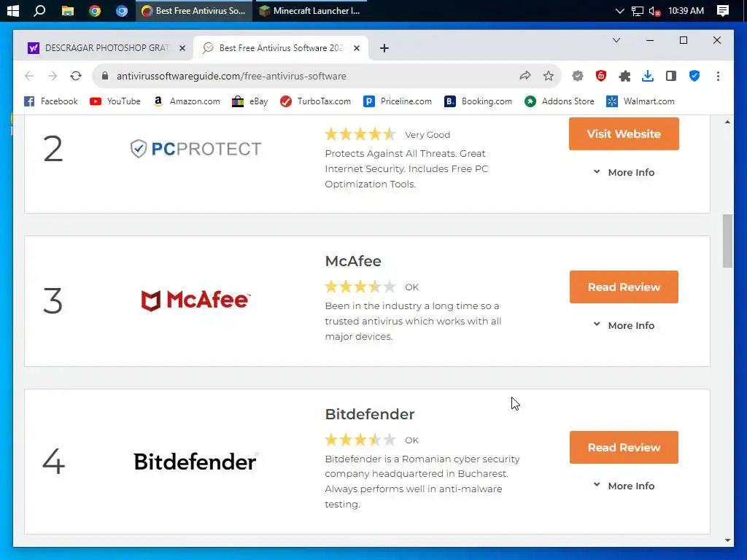747x560 pixels.
Task: Go forward to next page
Action: 53,76
